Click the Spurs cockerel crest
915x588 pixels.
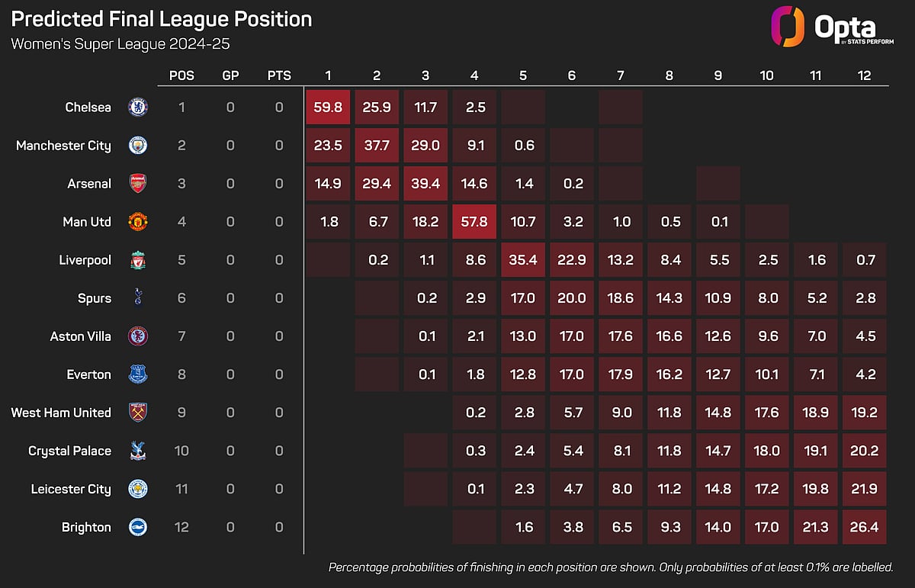point(138,298)
